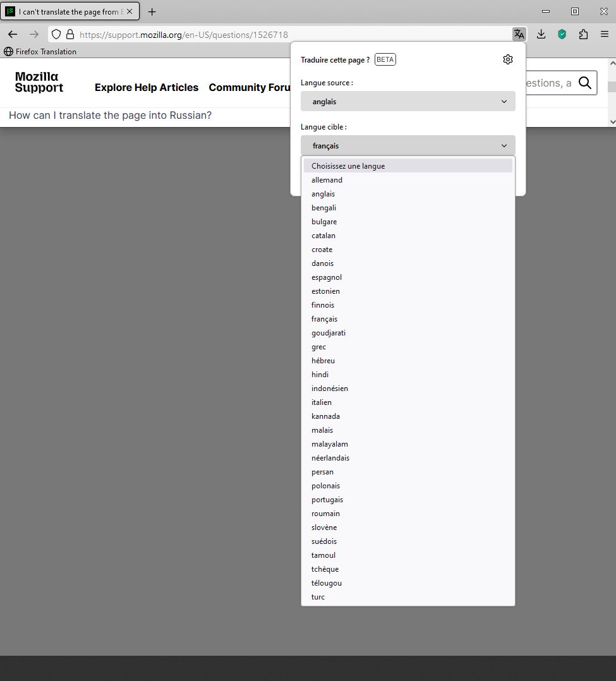Select kannada from the list

(408, 416)
